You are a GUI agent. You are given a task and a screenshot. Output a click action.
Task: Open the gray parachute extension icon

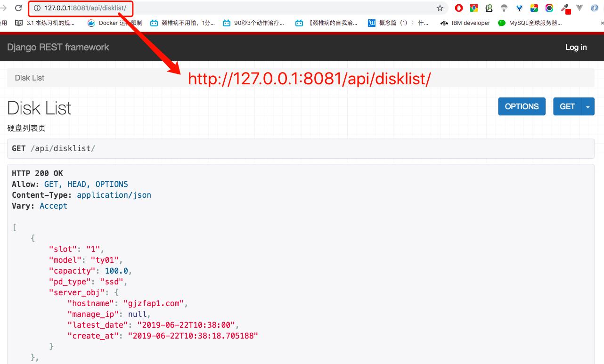coord(504,8)
